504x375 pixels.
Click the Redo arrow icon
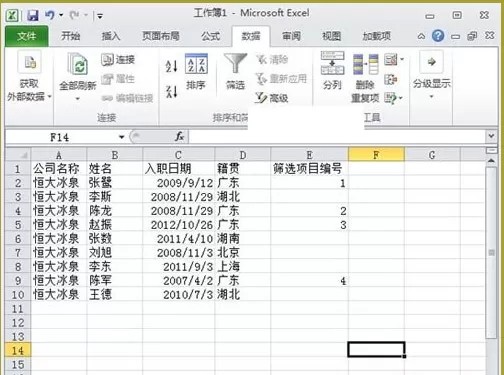74,15
